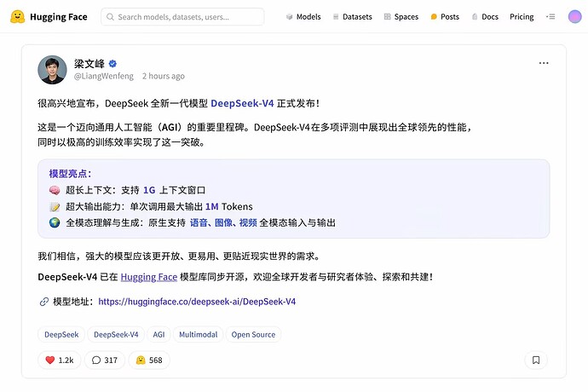Expand the navigation more-menu list icon

pyautogui.click(x=551, y=16)
